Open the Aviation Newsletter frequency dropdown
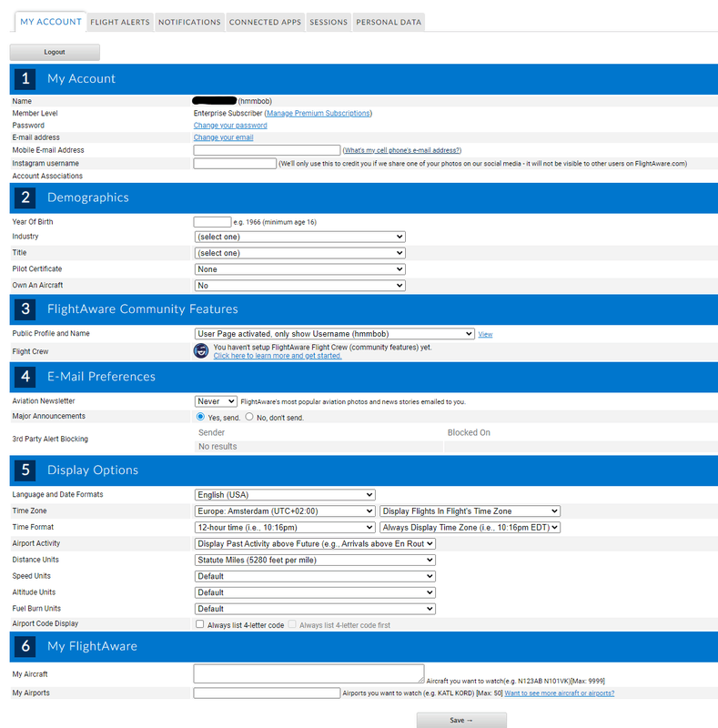The height and width of the screenshot is (728, 718). pyautogui.click(x=216, y=401)
